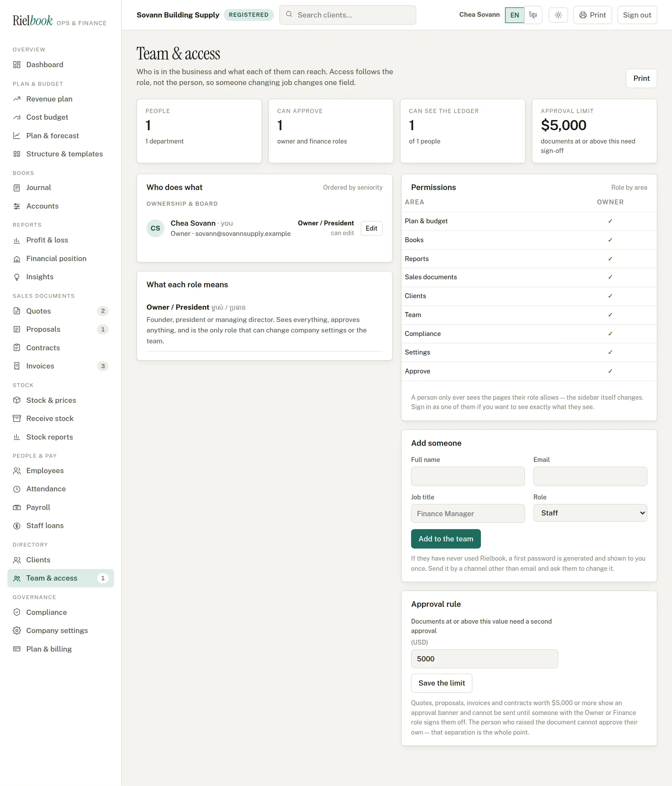The image size is (672, 786).
Task: Click the Print button in top bar
Action: coord(592,15)
